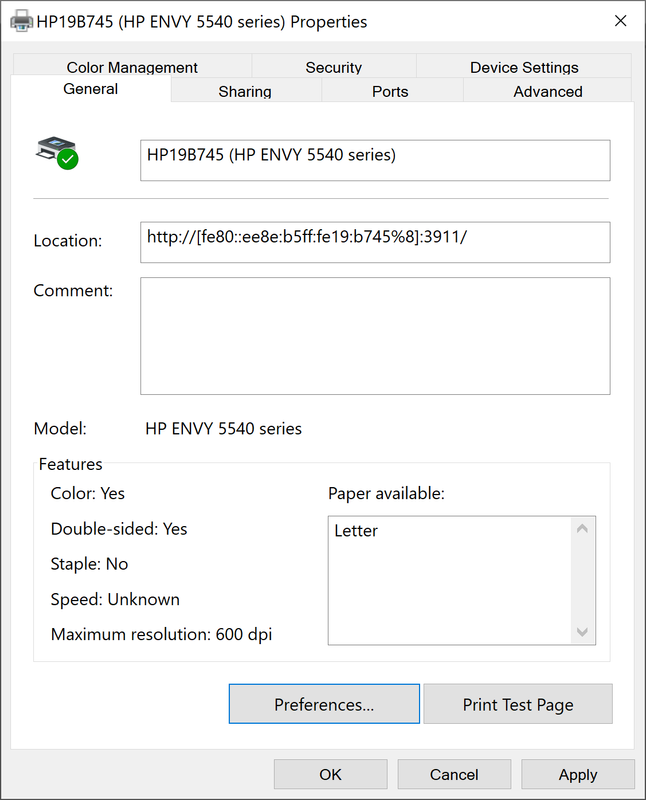646x800 pixels.
Task: Switch to the Sharing tab
Action: (245, 92)
